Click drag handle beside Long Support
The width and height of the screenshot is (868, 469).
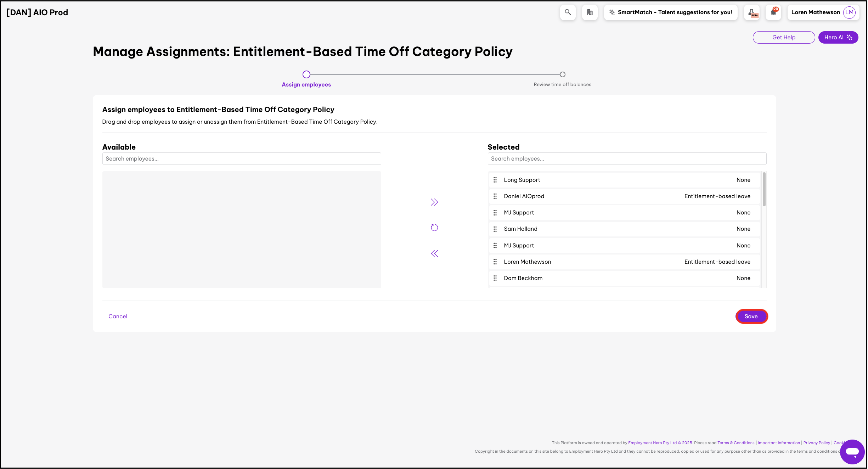pos(495,180)
